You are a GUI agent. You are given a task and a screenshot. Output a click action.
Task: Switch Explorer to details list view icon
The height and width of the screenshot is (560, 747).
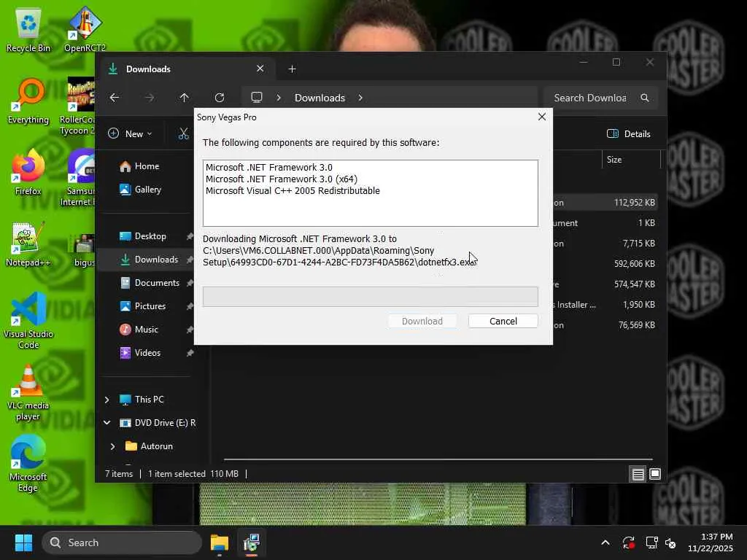638,474
